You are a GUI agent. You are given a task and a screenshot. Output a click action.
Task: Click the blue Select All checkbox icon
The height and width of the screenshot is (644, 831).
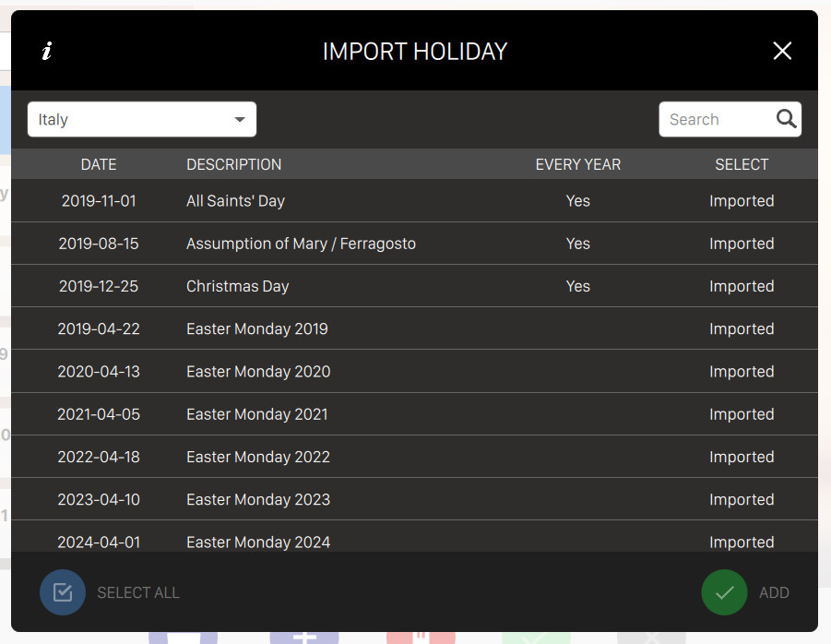coord(63,592)
